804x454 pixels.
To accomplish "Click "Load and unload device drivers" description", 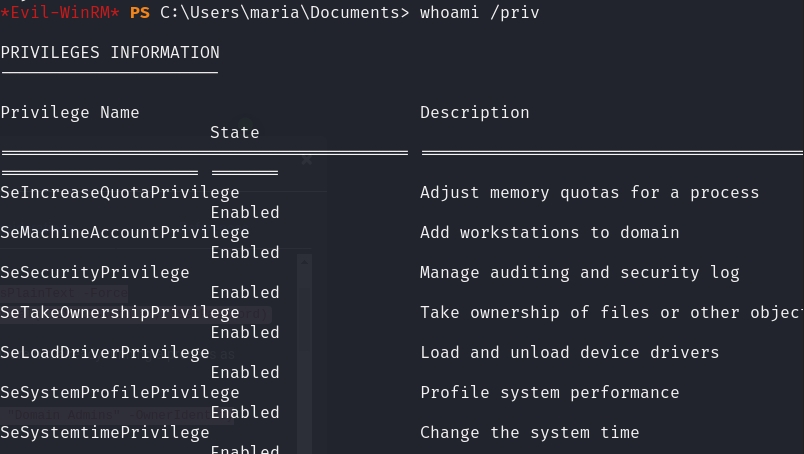I will pyautogui.click(x=569, y=353).
